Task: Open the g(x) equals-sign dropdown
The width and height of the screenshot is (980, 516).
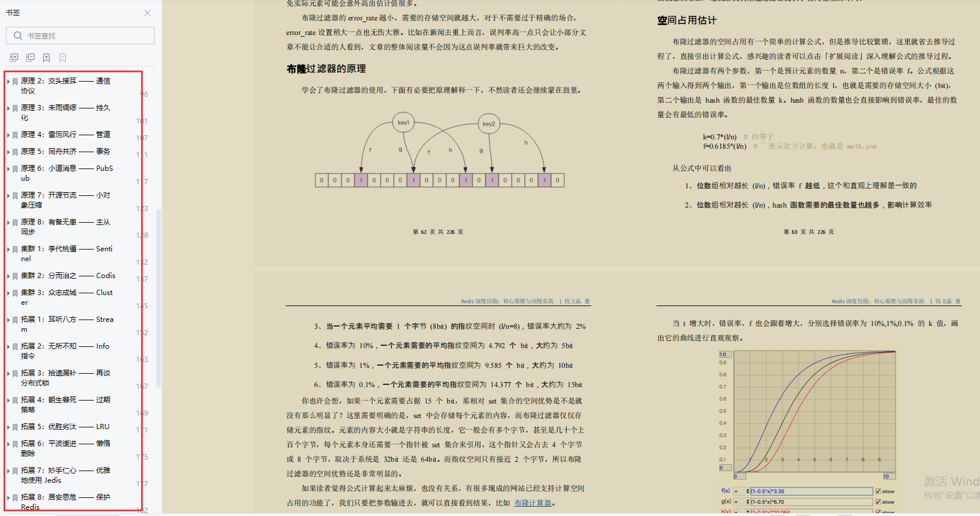Action: [742, 501]
